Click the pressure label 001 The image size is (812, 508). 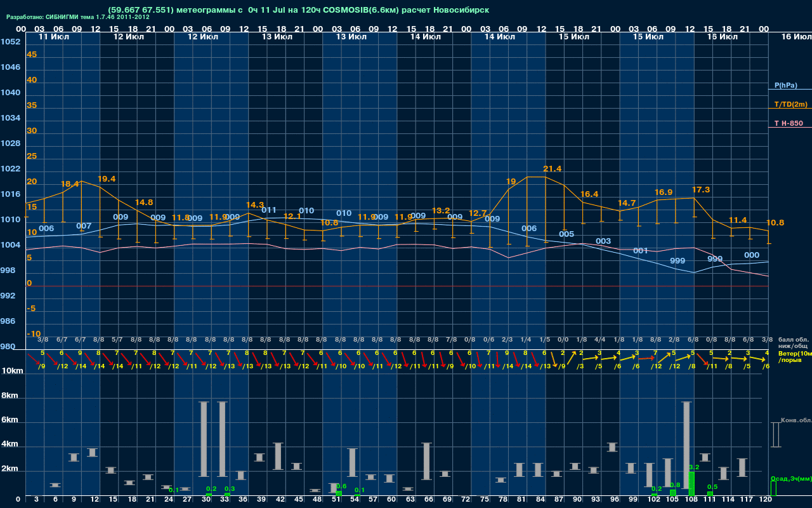641,251
